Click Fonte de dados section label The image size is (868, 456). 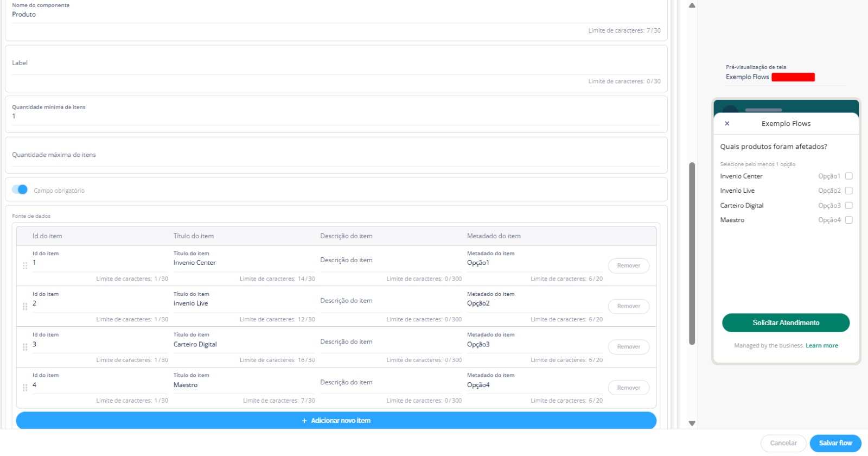click(x=31, y=216)
